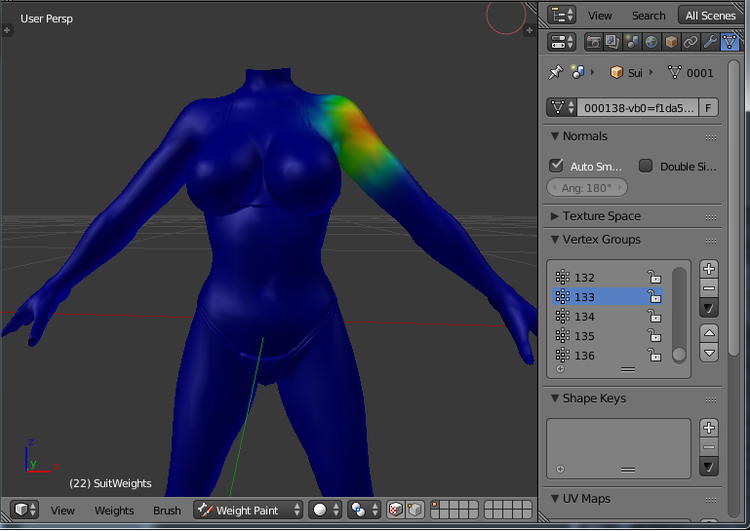
Task: Select vertex group 132
Action: coord(607,277)
